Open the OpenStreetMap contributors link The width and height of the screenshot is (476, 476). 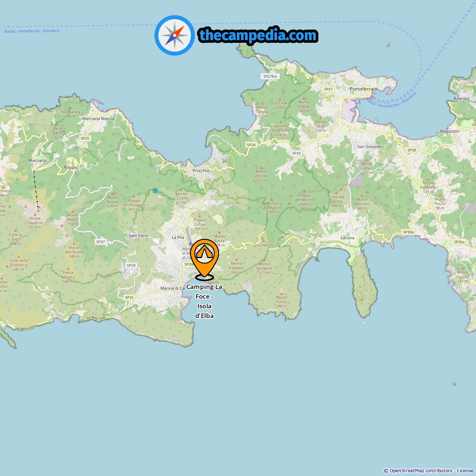(x=421, y=470)
